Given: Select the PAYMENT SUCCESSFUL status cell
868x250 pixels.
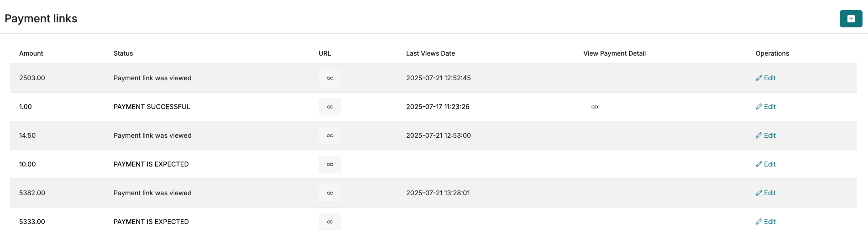Looking at the screenshot, I should click(152, 107).
